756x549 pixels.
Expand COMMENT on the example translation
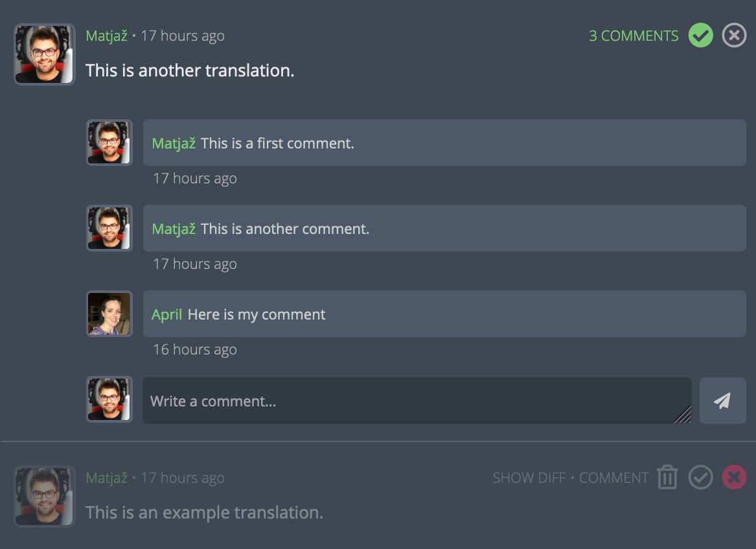613,478
